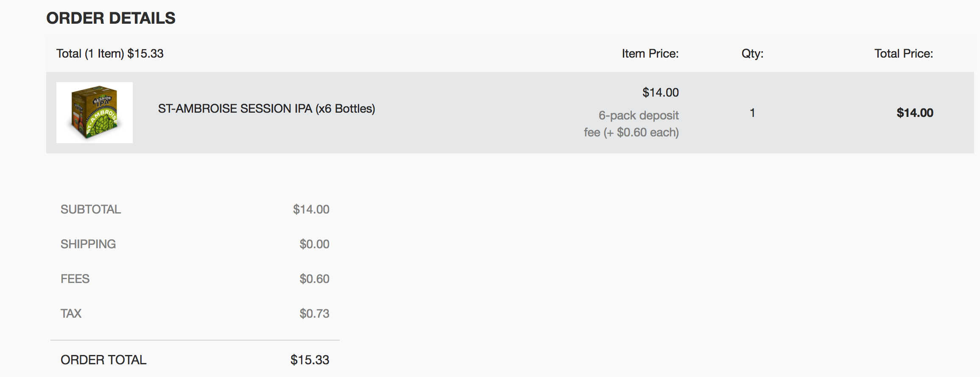Click the quantity value 1
980x377 pixels.
point(752,113)
